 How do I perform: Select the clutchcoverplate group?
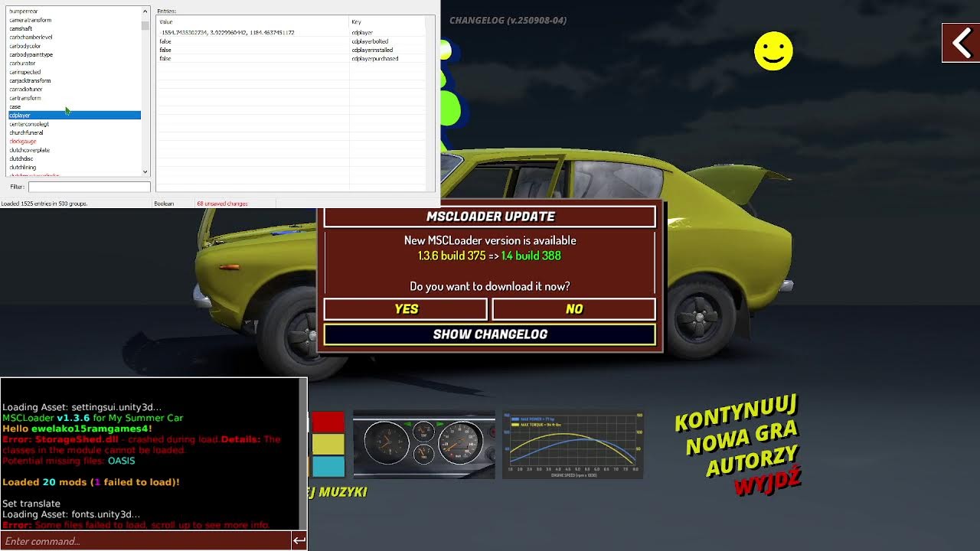point(29,150)
